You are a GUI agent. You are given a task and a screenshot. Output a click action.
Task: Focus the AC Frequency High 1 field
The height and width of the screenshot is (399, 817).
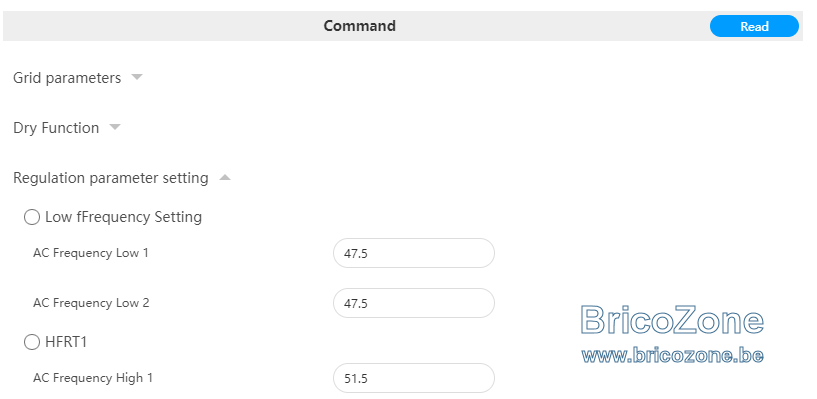[x=414, y=378]
